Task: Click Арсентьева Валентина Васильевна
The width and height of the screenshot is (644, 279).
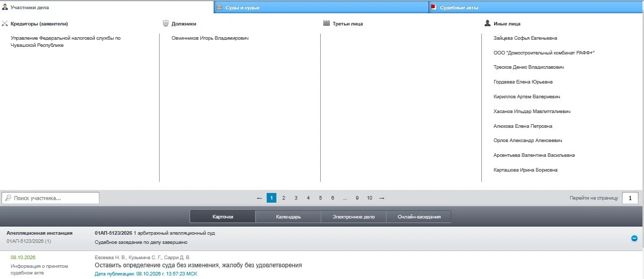Action: pyautogui.click(x=534, y=155)
